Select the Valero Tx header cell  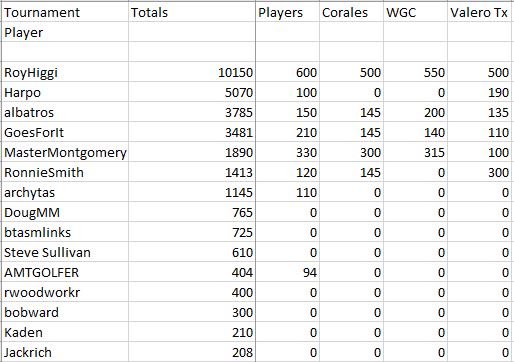coord(479,12)
